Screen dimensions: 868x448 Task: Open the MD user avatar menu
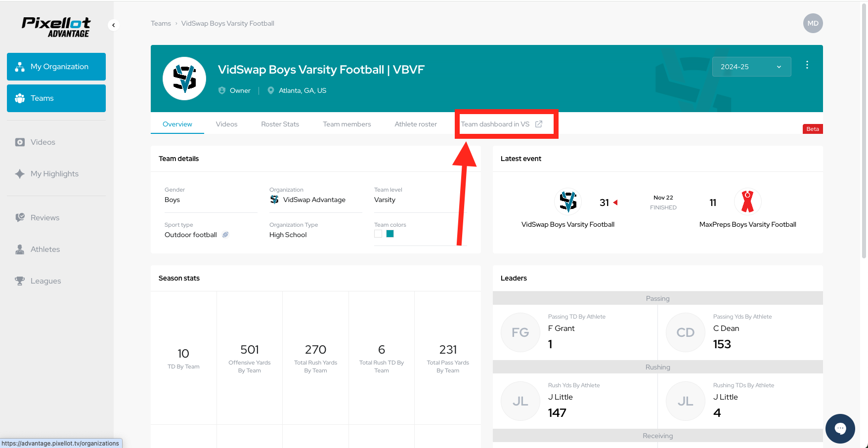click(x=813, y=23)
